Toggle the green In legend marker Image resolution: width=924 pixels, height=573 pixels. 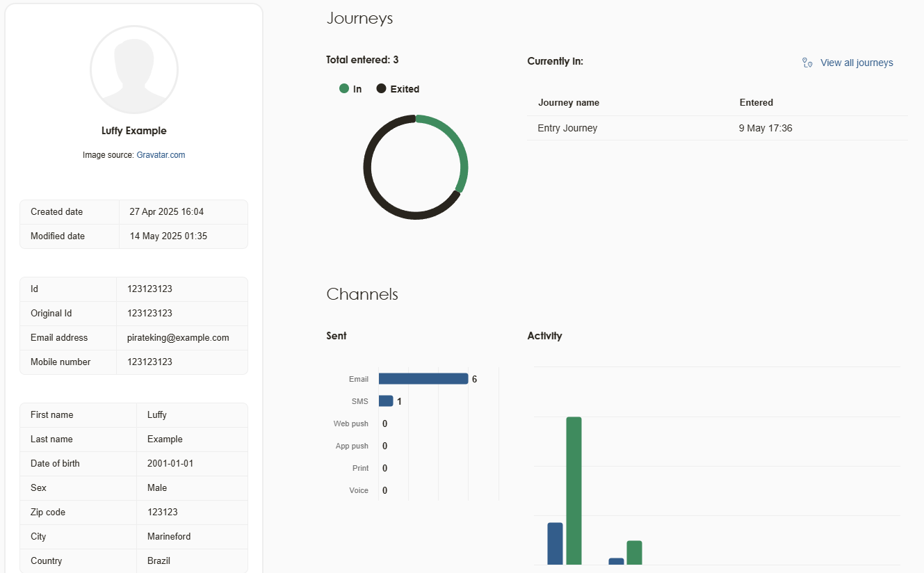(x=344, y=88)
